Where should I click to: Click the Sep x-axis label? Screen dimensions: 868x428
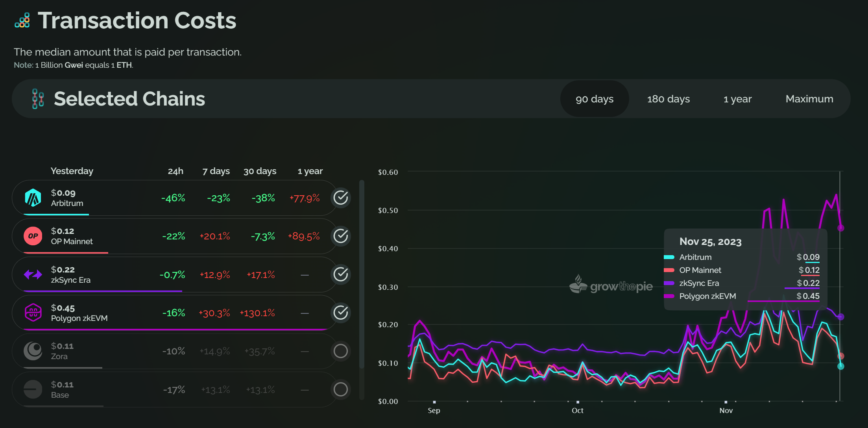(x=434, y=410)
